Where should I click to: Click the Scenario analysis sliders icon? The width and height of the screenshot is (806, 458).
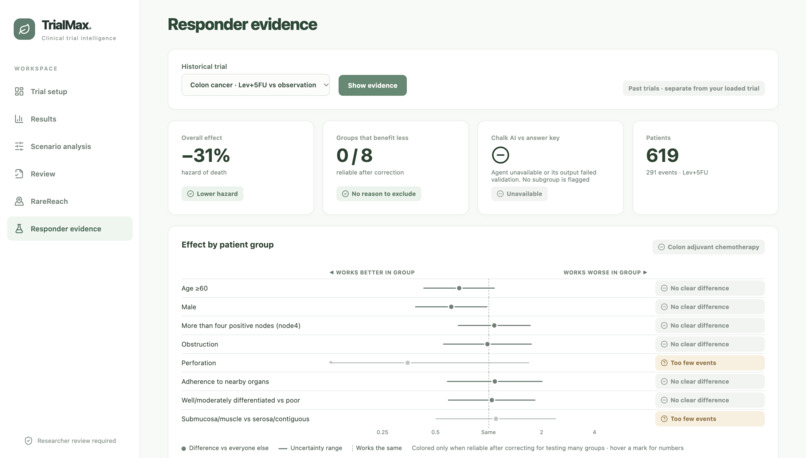(19, 146)
